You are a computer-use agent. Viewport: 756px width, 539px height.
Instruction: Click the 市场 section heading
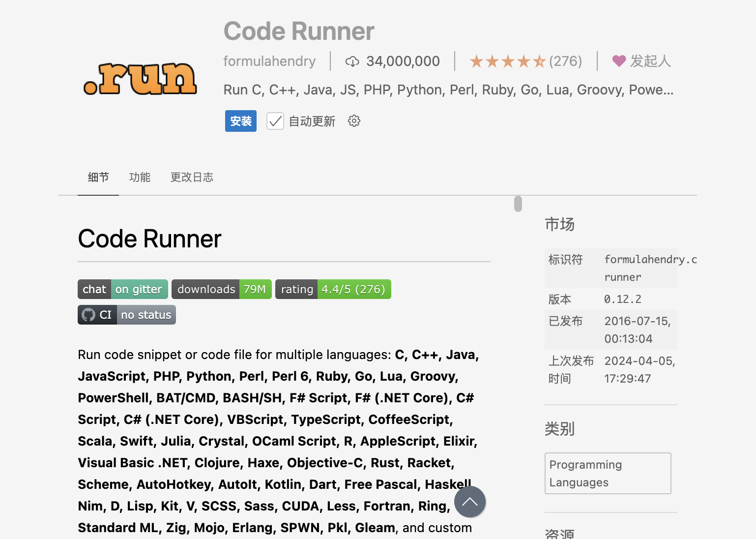click(559, 224)
